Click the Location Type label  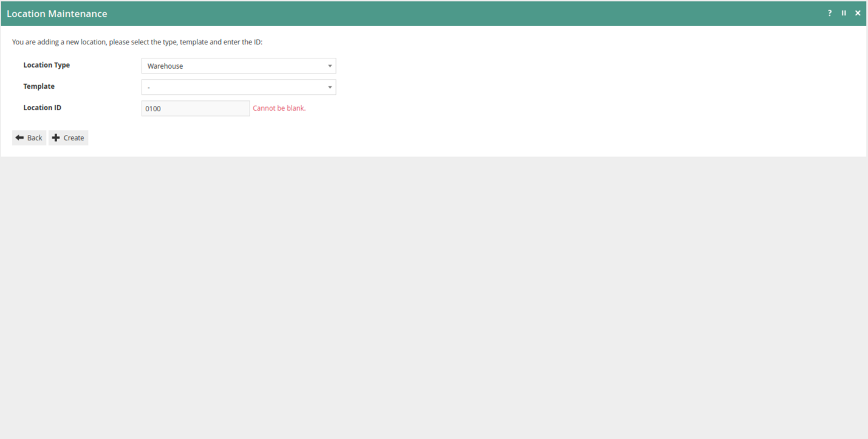[x=47, y=65]
